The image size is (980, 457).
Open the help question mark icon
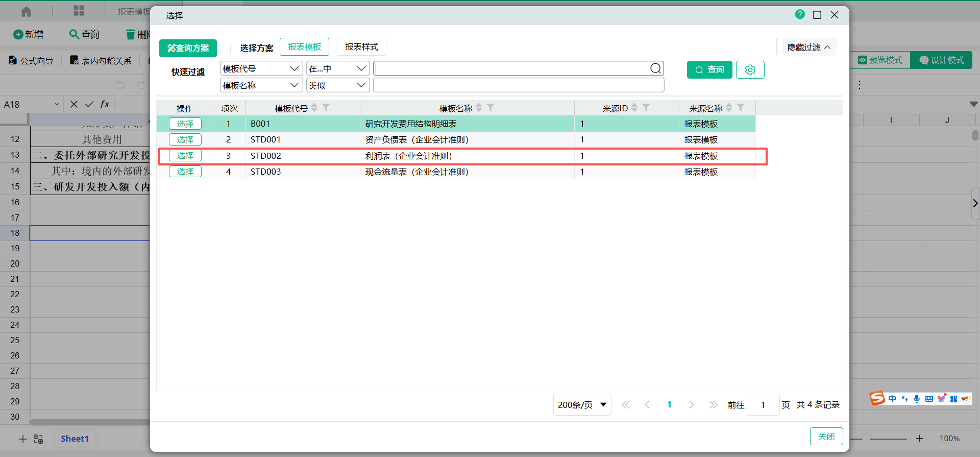pyautogui.click(x=800, y=15)
